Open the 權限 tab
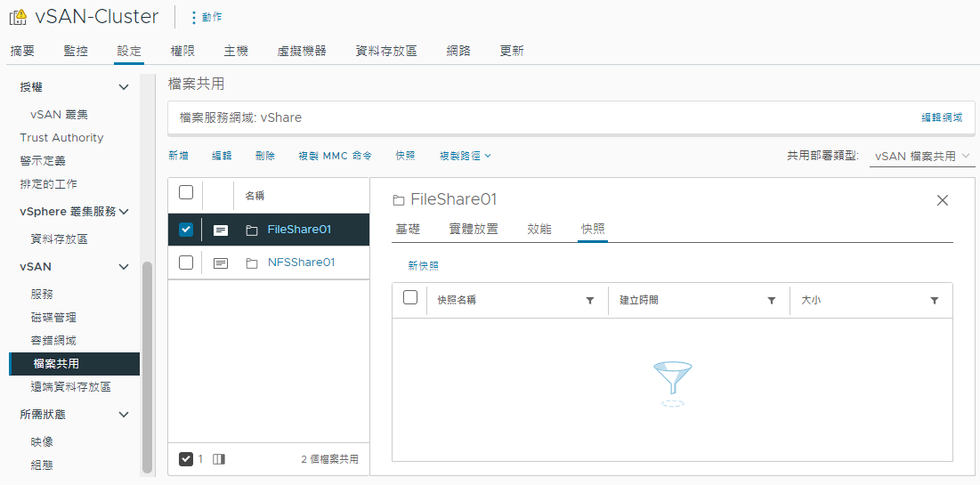980x485 pixels. tap(182, 52)
